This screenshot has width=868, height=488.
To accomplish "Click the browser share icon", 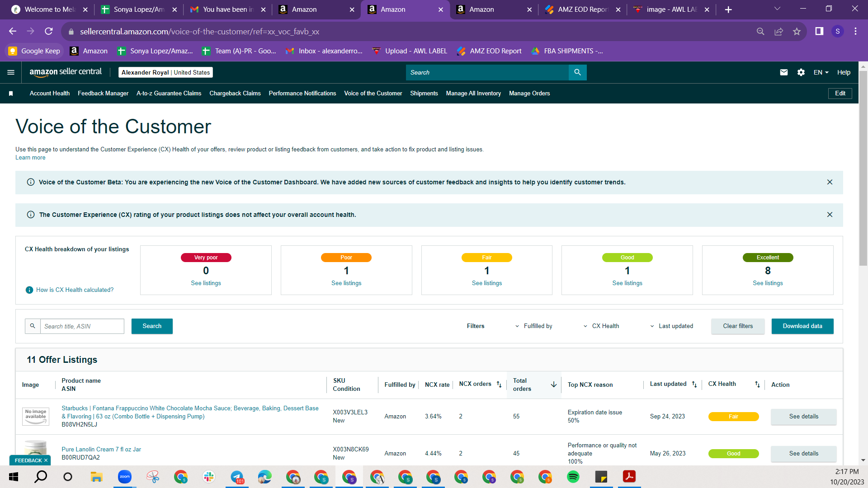I will tap(778, 31).
